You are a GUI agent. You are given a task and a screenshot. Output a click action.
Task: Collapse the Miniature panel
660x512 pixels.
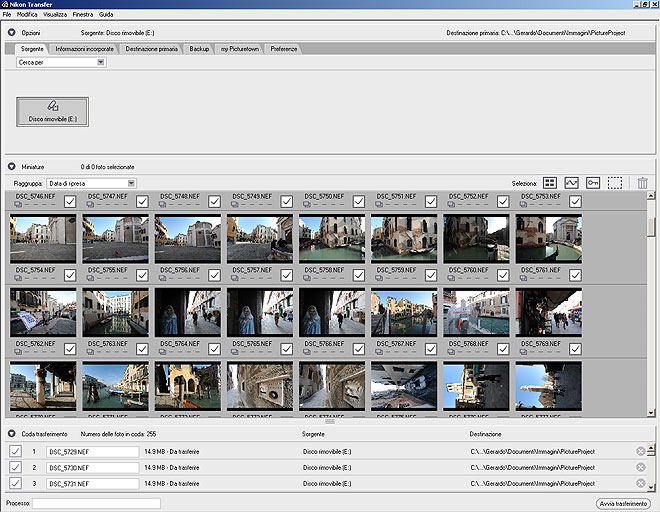tap(12, 167)
